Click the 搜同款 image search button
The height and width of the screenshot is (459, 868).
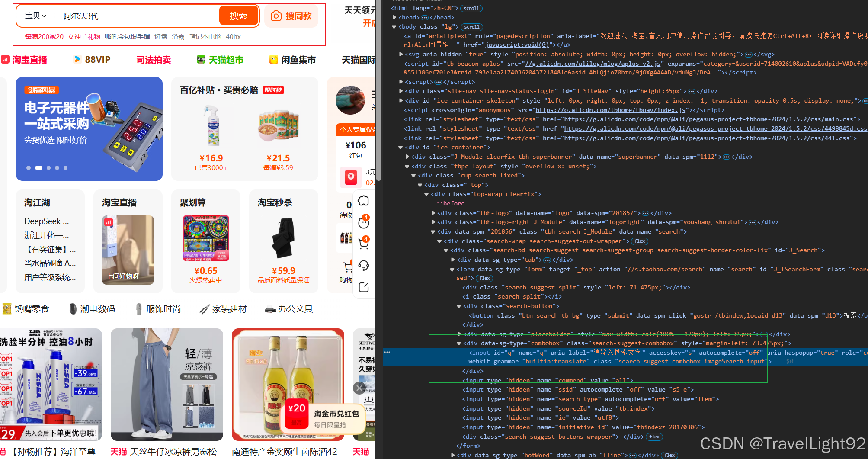(x=291, y=16)
